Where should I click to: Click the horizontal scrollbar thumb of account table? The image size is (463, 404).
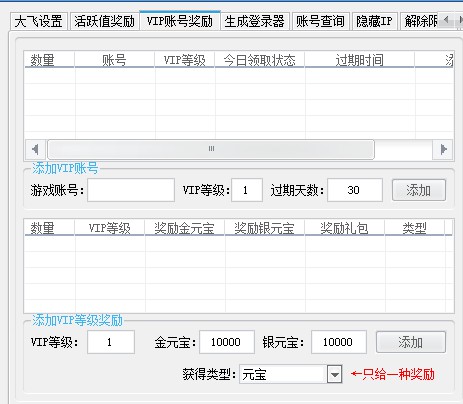click(211, 149)
